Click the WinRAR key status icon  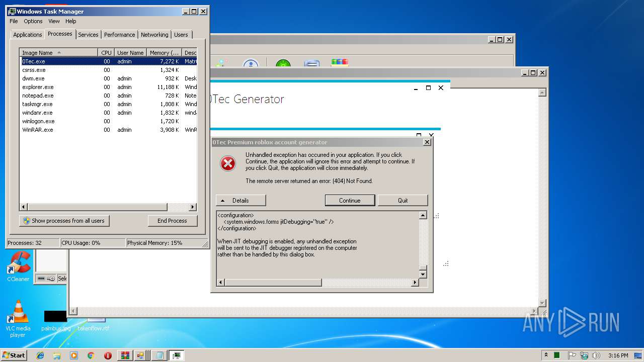[x=51, y=279]
